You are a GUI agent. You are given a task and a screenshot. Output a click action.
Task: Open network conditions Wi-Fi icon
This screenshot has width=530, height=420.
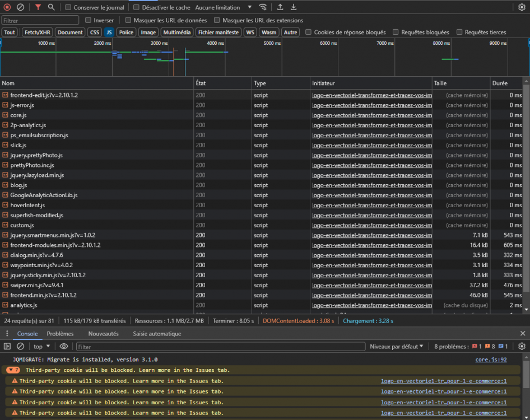click(263, 7)
